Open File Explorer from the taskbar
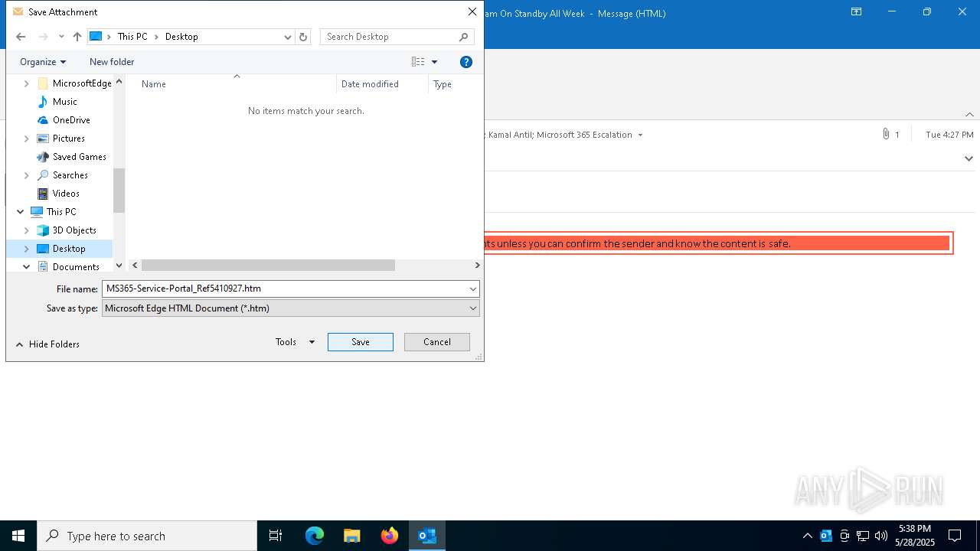980x551 pixels. tap(352, 536)
